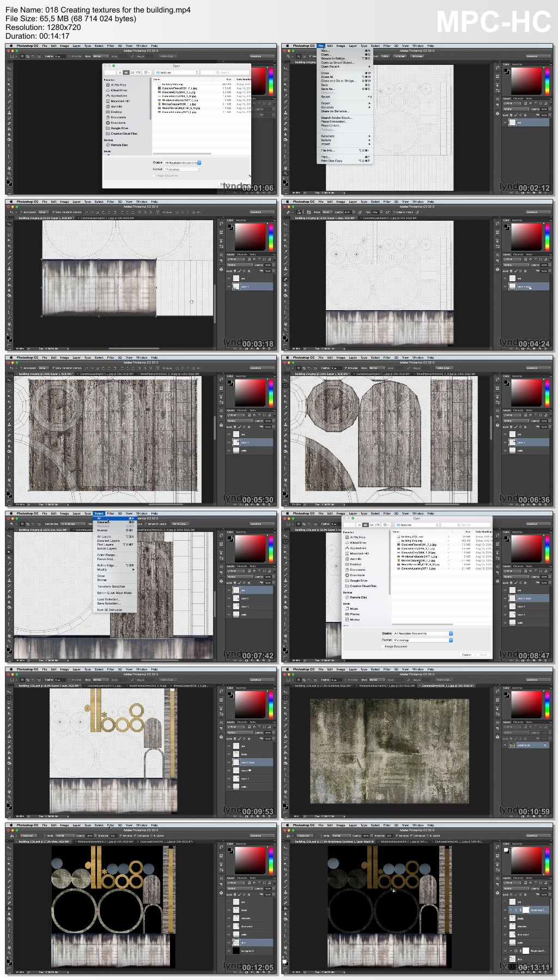Expand textures folder dropdown in the 00:01:06 dialog

pos(177,72)
